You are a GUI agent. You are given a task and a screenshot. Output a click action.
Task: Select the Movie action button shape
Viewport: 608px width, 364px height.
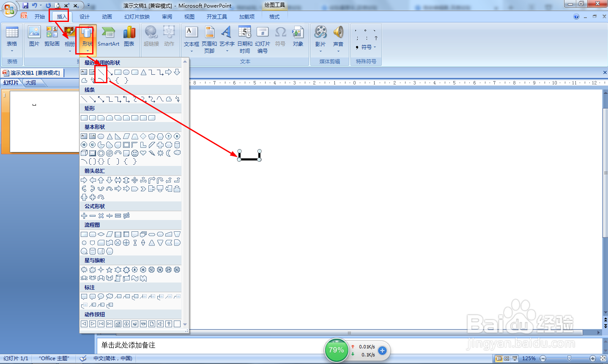click(x=143, y=324)
